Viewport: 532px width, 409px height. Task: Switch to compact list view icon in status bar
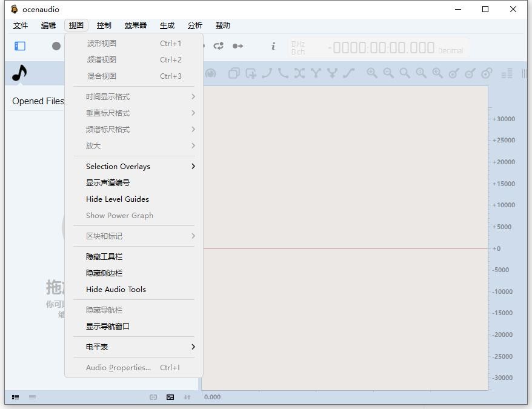pos(33,397)
